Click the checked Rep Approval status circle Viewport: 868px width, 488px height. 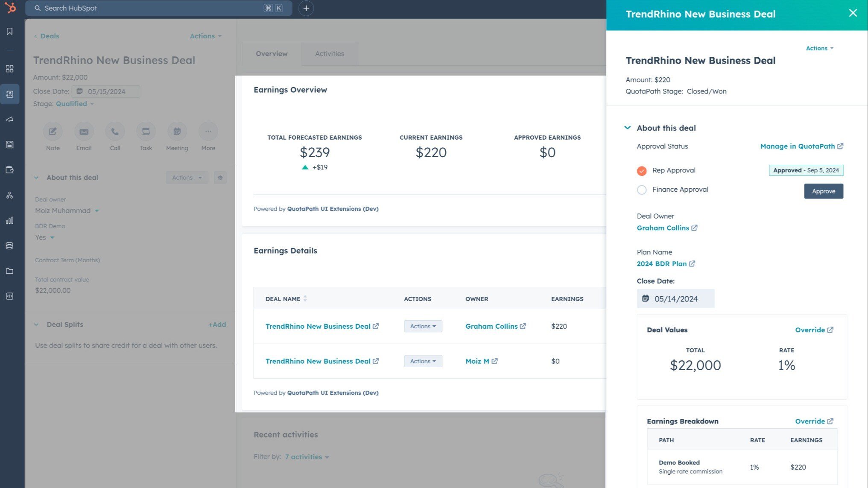click(642, 170)
